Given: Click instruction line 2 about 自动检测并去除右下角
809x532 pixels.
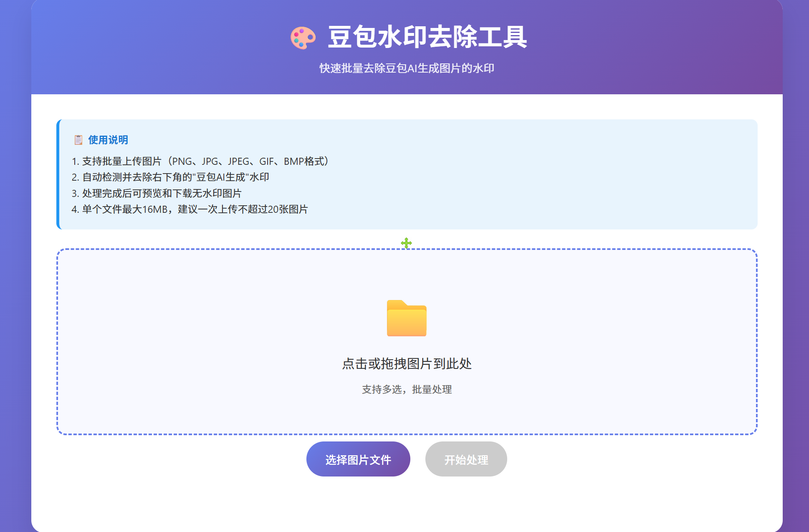Looking at the screenshot, I should [x=170, y=177].
